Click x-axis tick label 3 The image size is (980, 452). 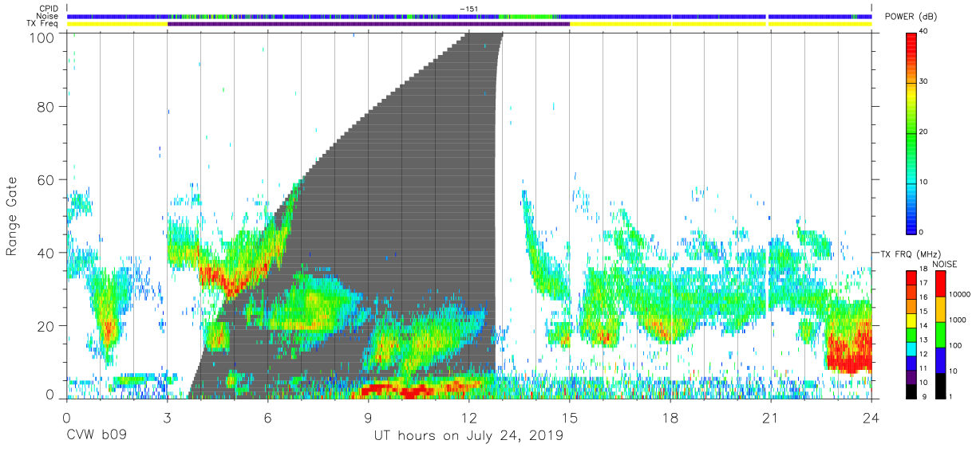[167, 417]
